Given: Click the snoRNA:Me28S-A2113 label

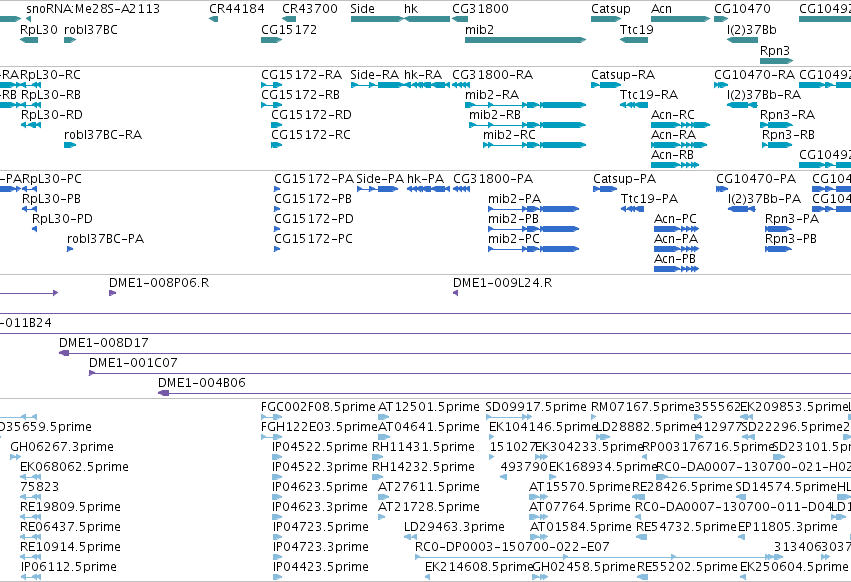Looking at the screenshot, I should [93, 9].
